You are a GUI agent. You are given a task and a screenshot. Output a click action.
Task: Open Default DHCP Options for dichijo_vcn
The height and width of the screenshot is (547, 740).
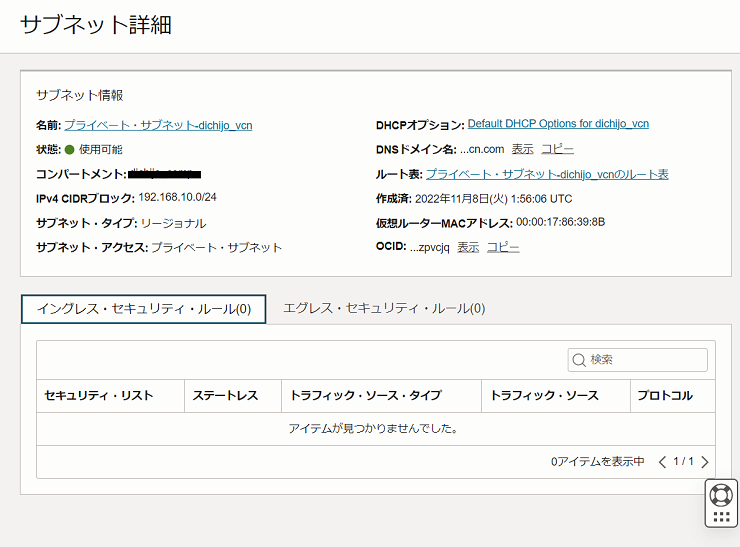point(558,124)
